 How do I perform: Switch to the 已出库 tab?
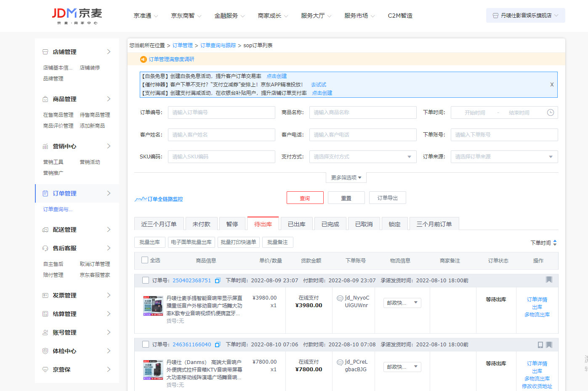[296, 224]
